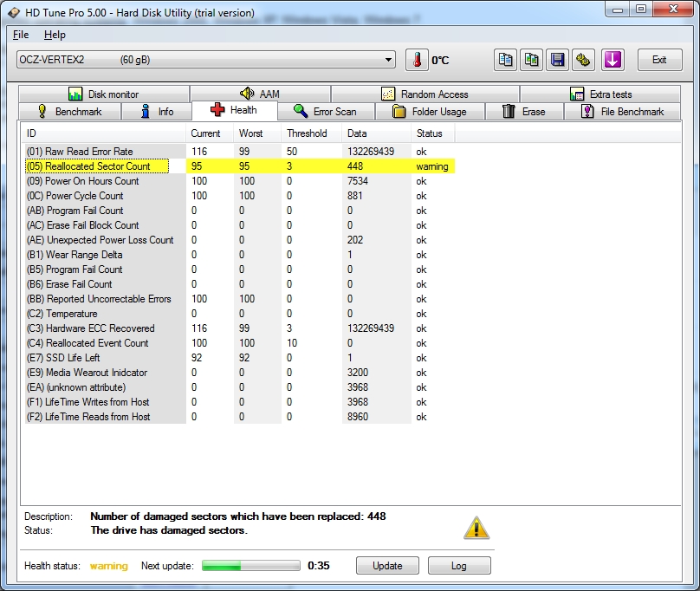
Task: Click the copy screenshot to clipboard icon
Action: [531, 60]
